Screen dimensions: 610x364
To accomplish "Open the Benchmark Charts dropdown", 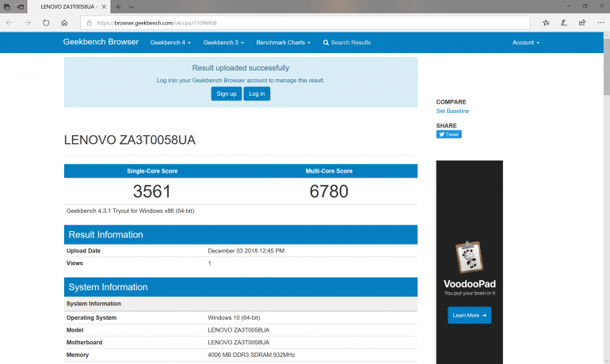I will tap(283, 43).
